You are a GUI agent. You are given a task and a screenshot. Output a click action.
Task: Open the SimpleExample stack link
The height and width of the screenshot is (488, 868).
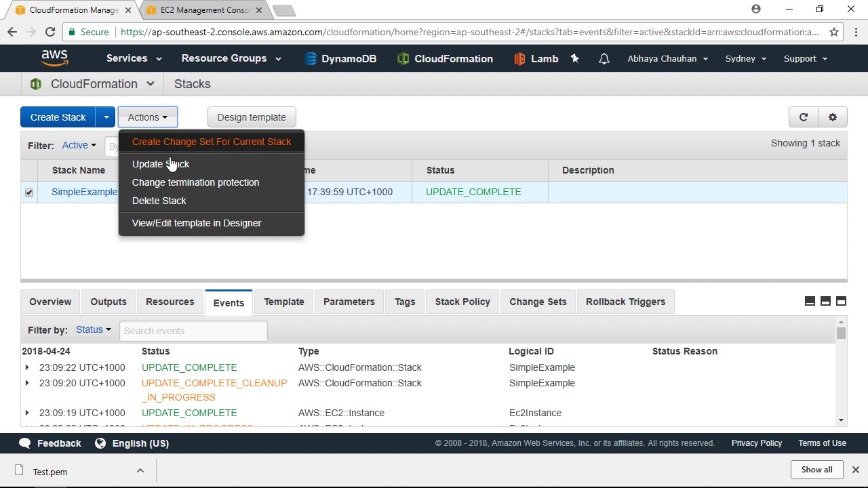[85, 192]
